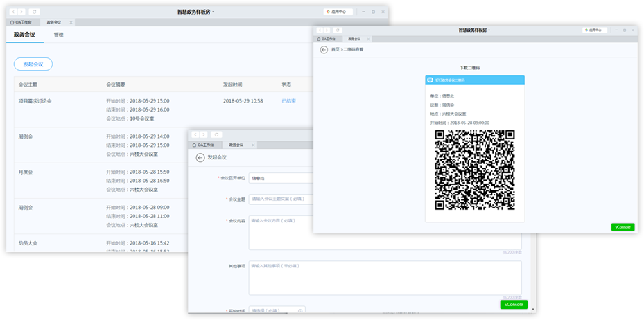The image size is (644, 320).
Task: Switch to OA工作台 tab in main window
Action: [x=21, y=22]
